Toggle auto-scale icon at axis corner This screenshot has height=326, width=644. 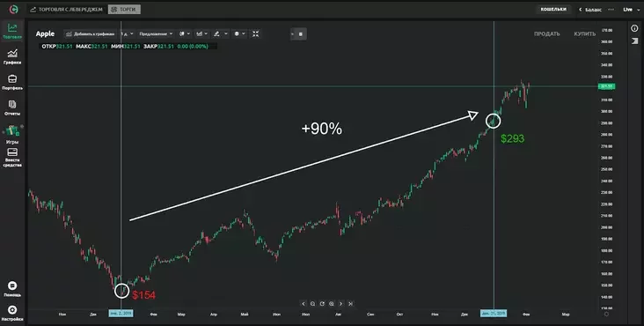(x=606, y=314)
